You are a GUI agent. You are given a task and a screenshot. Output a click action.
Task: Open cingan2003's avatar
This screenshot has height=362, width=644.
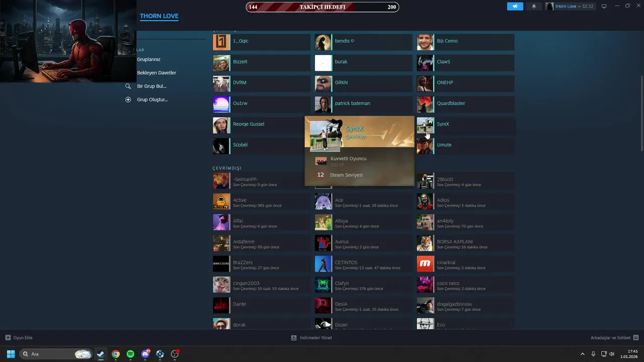221,285
